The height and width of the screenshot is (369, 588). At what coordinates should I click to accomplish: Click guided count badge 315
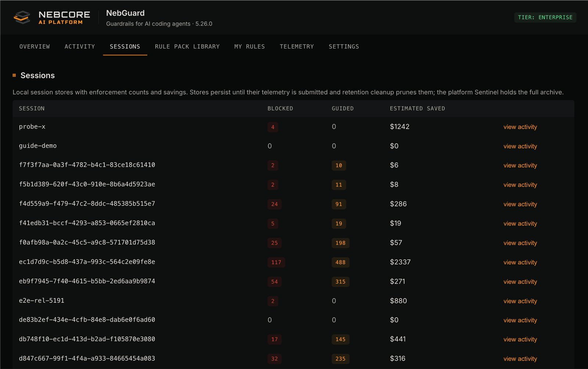[x=340, y=282]
